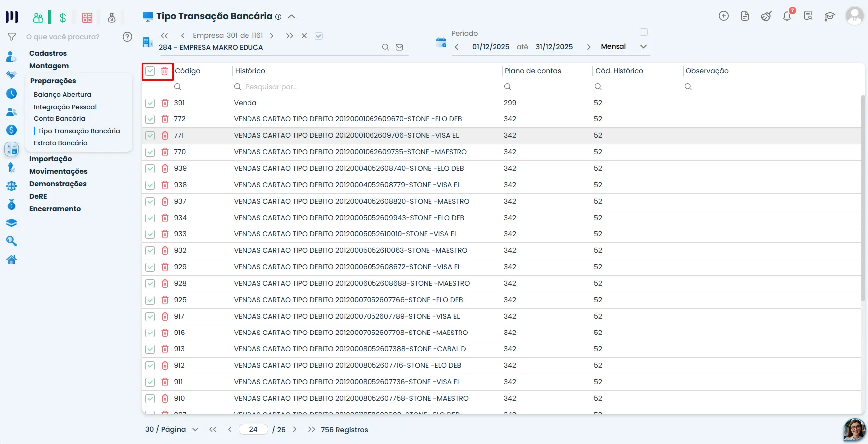This screenshot has height=444, width=868.
Task: Toggle the checkbox for row 913
Action: coord(150,349)
